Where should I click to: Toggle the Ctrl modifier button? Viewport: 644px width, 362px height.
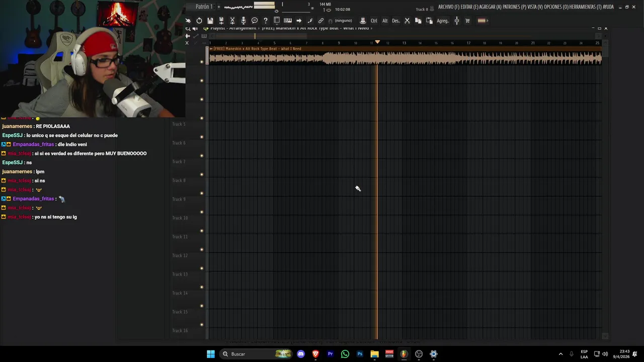tap(374, 21)
